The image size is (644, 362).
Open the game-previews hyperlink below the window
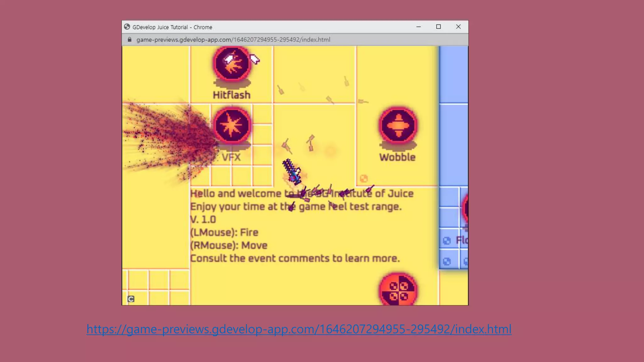299,329
